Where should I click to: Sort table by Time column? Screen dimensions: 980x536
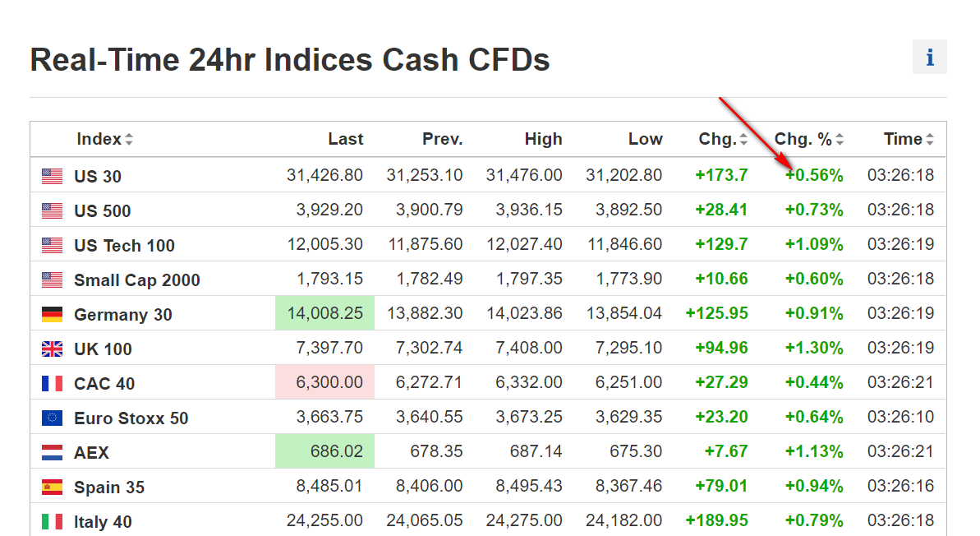point(909,139)
